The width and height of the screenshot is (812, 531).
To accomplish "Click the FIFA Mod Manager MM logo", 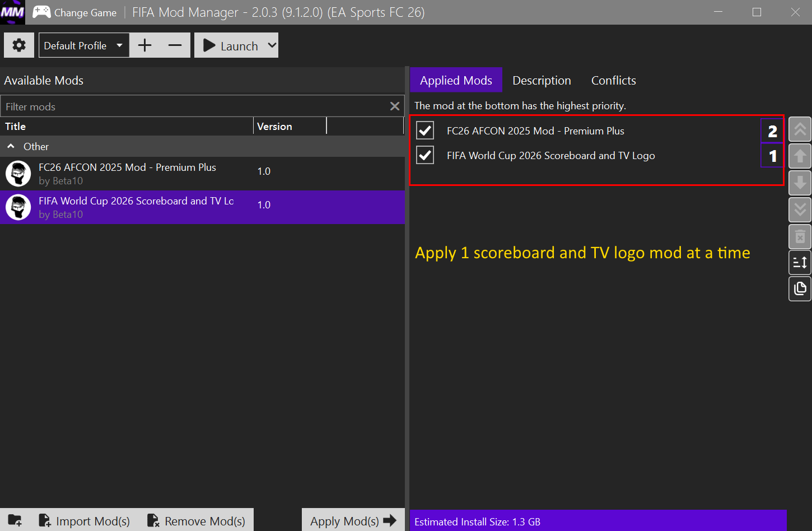I will (x=12, y=12).
